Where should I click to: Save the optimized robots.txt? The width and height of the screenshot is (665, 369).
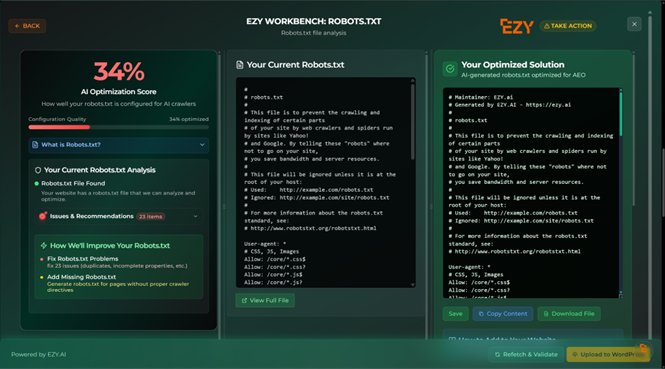(455, 314)
